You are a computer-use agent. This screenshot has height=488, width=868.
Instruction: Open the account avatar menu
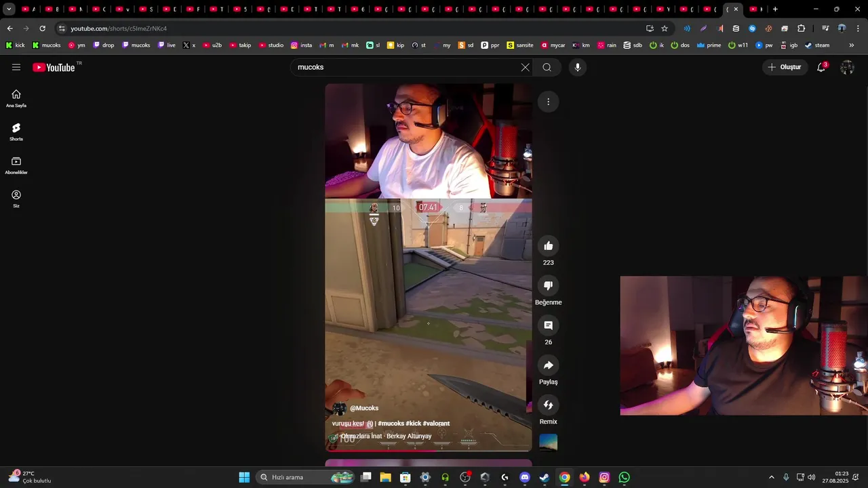[x=847, y=67]
